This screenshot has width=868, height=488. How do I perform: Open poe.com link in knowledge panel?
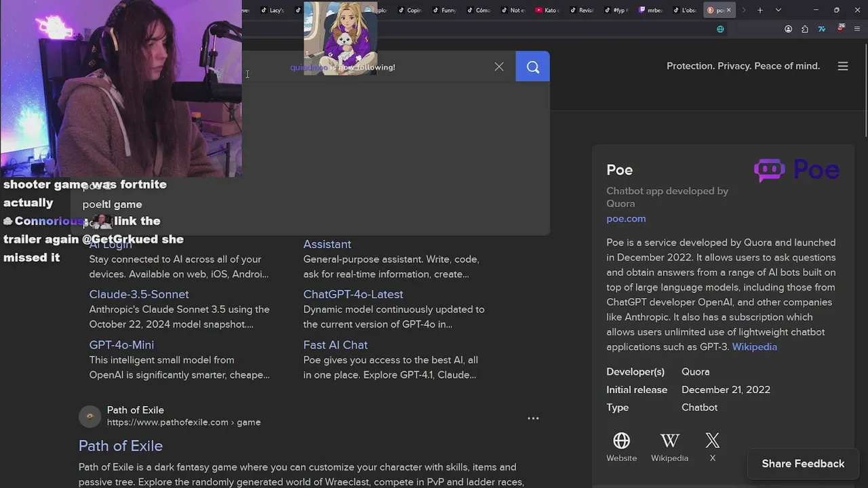626,218
